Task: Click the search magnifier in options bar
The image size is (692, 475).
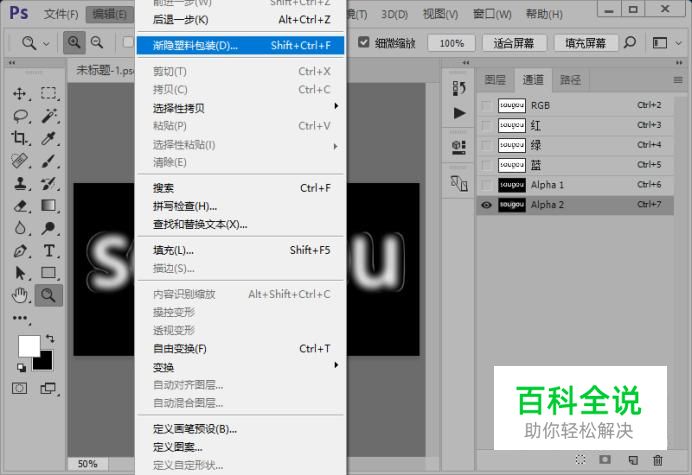Action: coord(630,42)
